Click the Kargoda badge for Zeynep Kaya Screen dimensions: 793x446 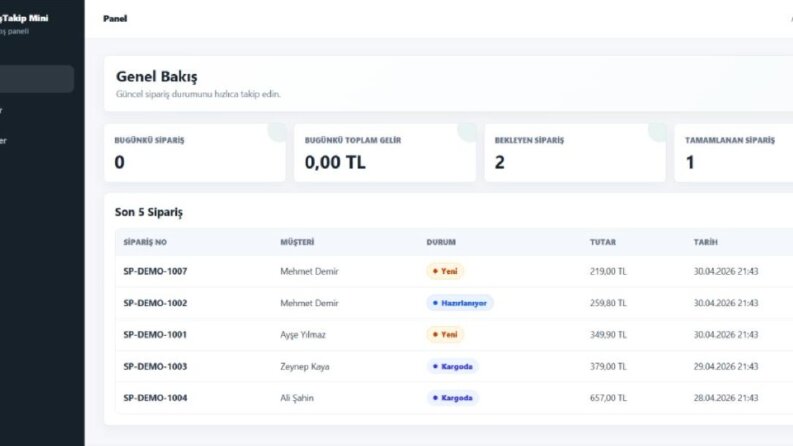[453, 367]
